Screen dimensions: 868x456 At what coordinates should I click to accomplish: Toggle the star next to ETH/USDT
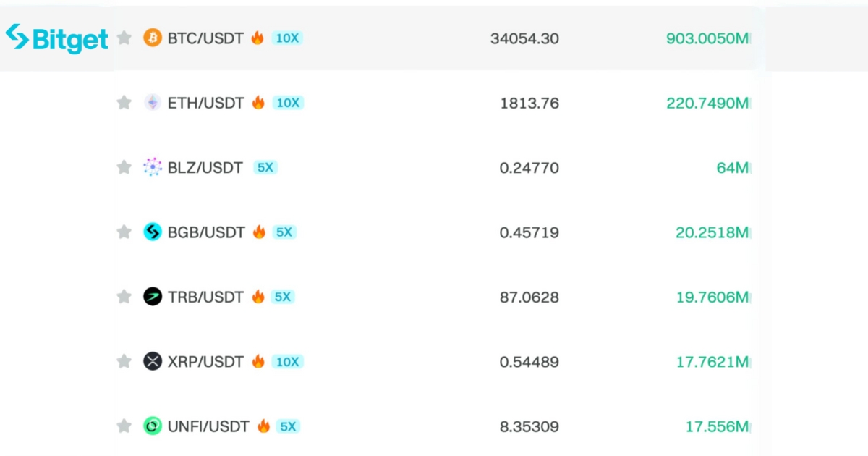124,103
